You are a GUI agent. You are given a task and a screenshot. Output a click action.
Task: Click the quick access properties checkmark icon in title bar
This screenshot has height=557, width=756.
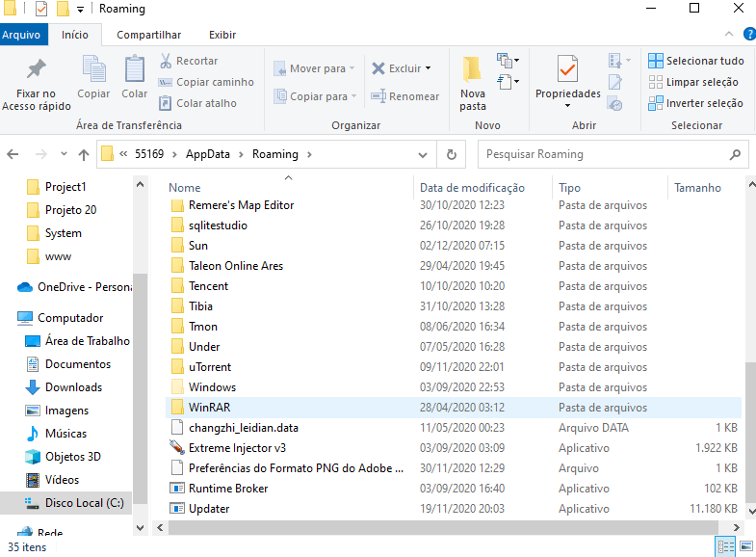coord(41,9)
